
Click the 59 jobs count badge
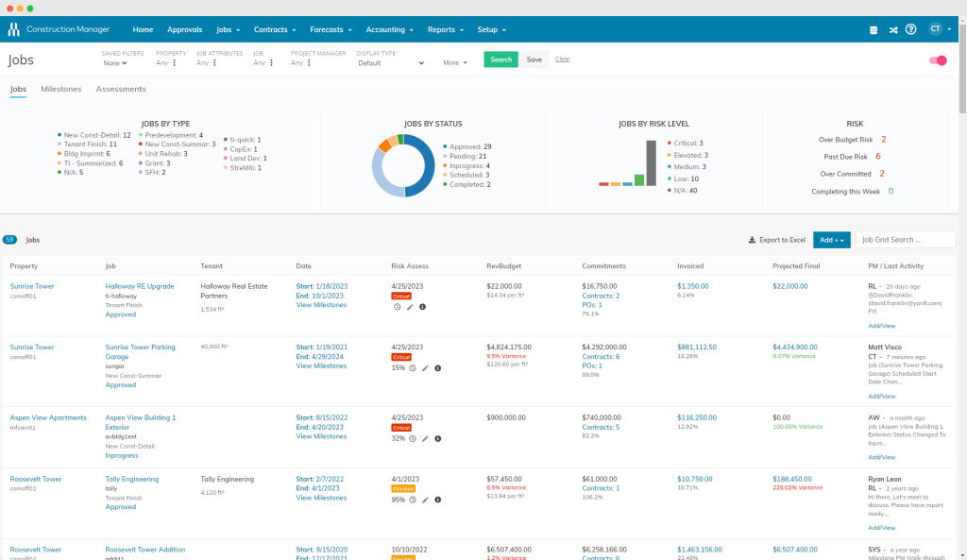coord(9,240)
